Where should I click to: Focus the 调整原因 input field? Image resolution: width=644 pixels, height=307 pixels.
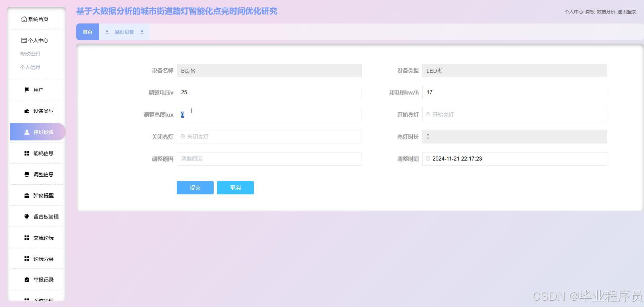point(269,159)
